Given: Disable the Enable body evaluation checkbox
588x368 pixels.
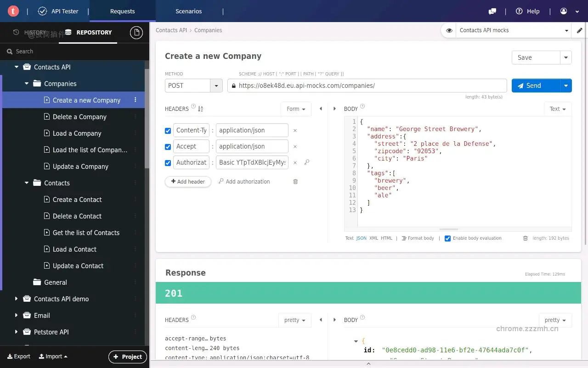Looking at the screenshot, I should click(447, 238).
